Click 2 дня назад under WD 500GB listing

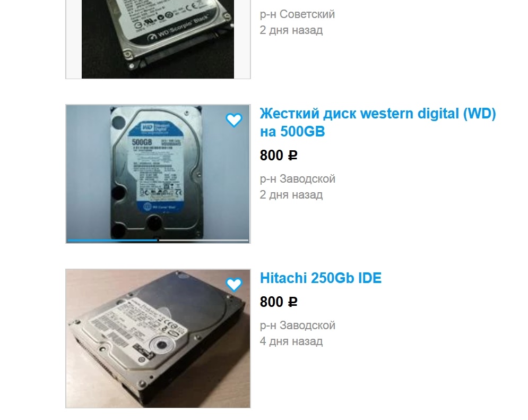(x=291, y=195)
